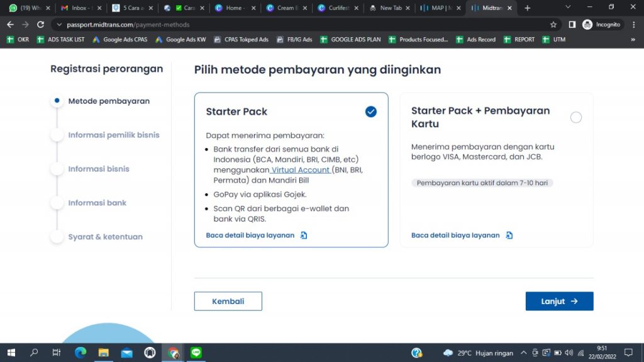Open a new tab with plus button

[x=528, y=8]
